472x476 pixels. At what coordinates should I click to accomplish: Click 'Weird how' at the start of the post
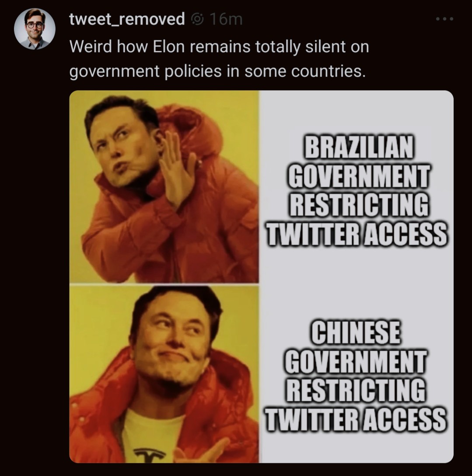click(108, 46)
